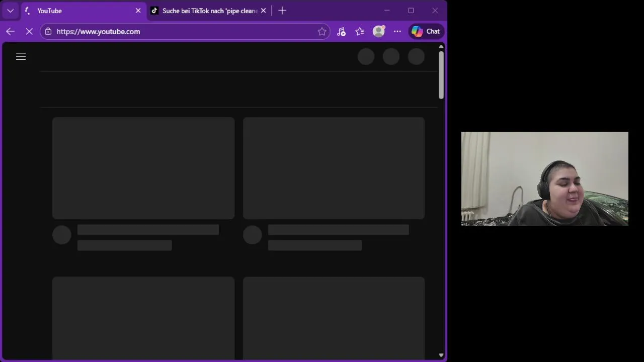Screen dimensions: 644x362
Task: Click the TikTok tab favicon
Action: pos(154,11)
